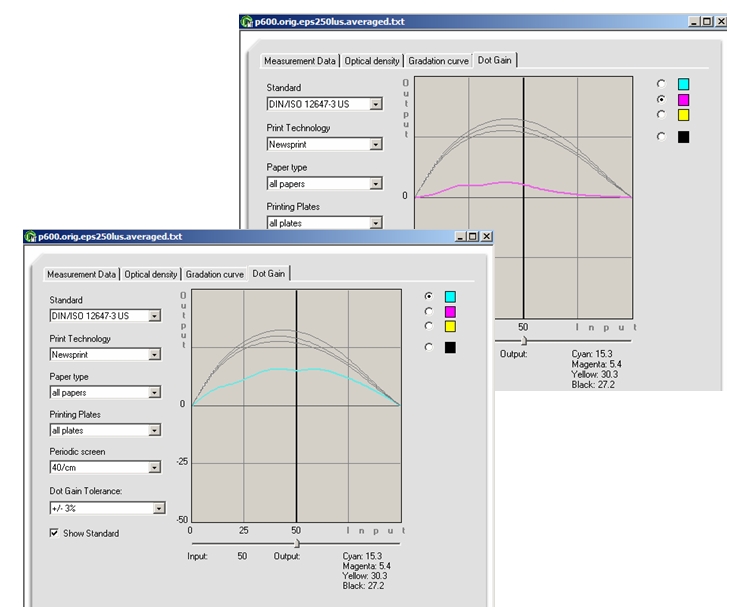The width and height of the screenshot is (730, 611).
Task: Switch to Optical density tab in front window
Action: (151, 274)
